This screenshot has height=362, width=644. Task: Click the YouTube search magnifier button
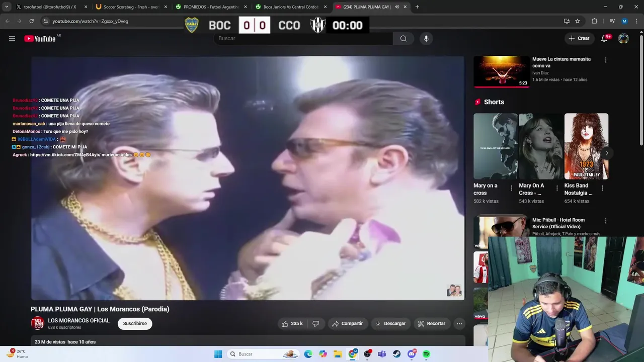[x=404, y=39]
